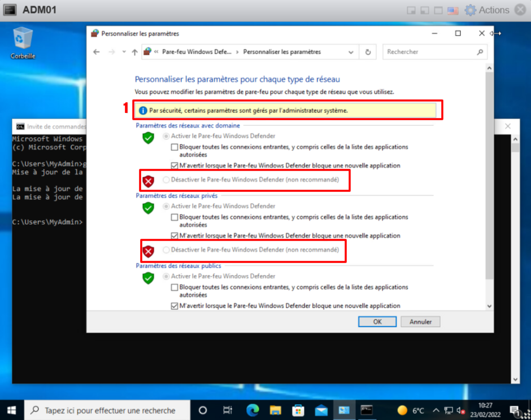Toggle notify checkbox under private networks

(x=175, y=235)
